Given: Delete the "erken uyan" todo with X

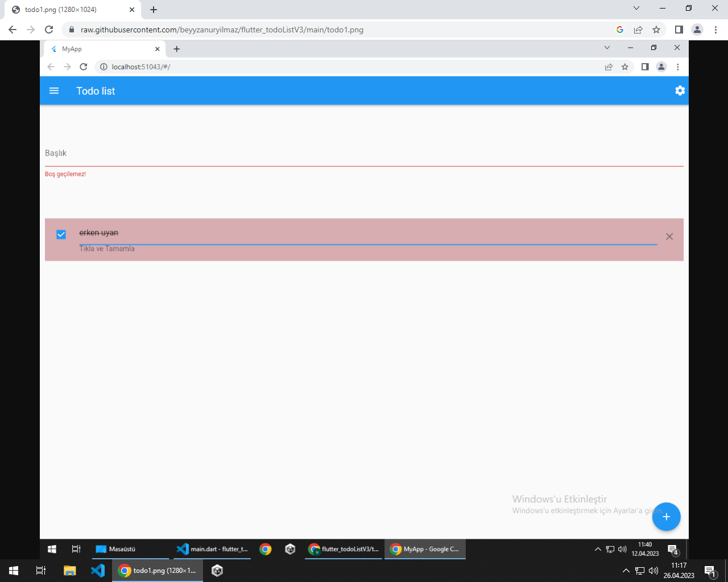Looking at the screenshot, I should click(x=669, y=236).
